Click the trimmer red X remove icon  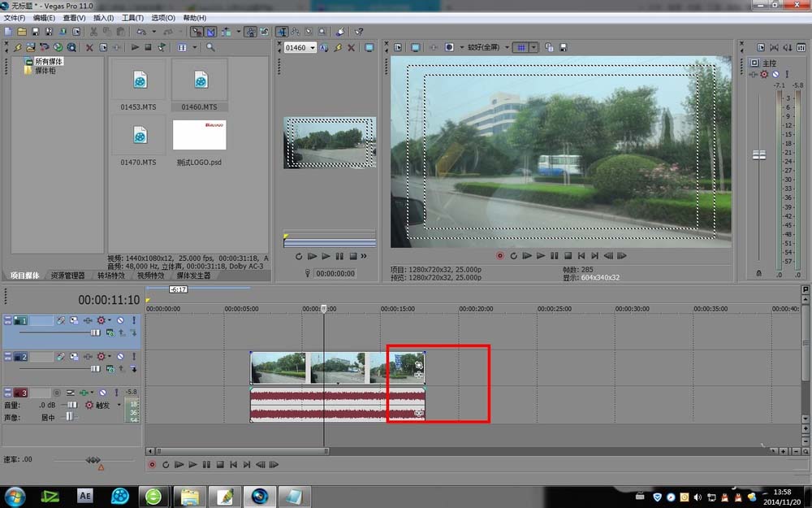[351, 48]
